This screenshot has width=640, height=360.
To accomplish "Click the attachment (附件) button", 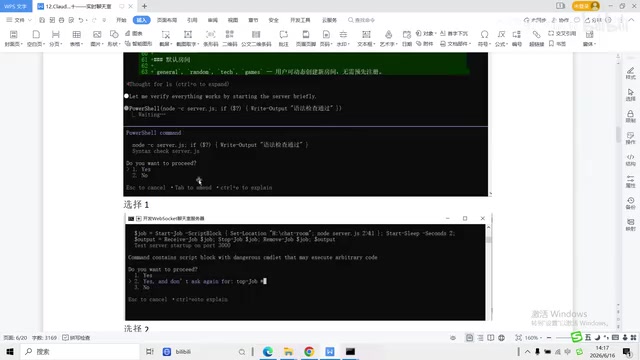I will (424, 43).
